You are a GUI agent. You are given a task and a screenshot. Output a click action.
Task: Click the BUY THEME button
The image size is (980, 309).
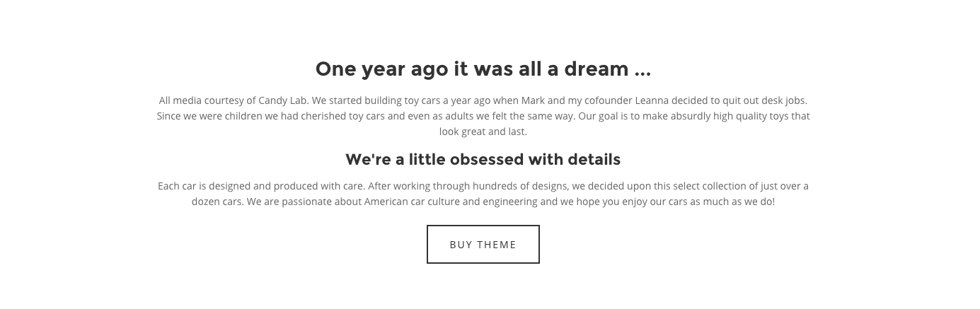pyautogui.click(x=483, y=245)
